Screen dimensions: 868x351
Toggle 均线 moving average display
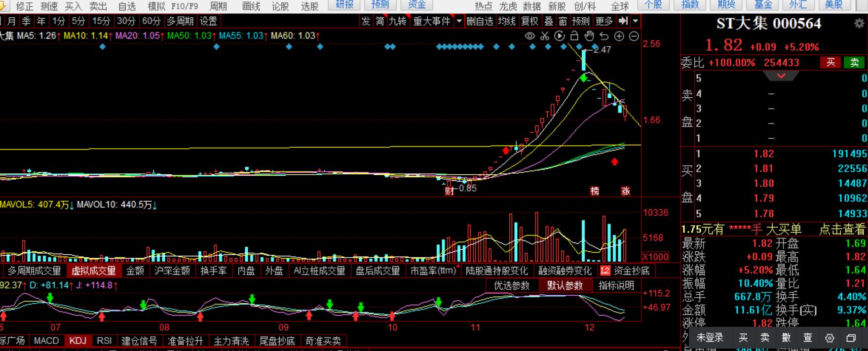pyautogui.click(x=506, y=21)
